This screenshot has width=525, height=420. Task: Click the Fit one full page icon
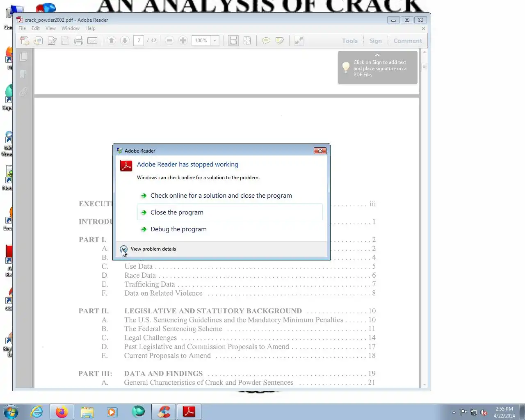tap(247, 41)
